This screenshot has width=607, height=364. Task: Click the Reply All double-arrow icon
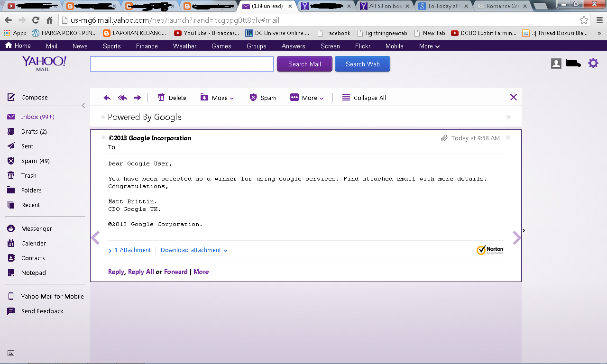[122, 98]
